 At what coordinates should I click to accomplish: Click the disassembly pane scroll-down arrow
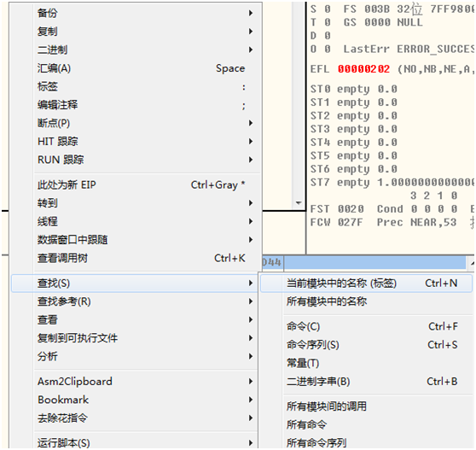[x=299, y=203]
